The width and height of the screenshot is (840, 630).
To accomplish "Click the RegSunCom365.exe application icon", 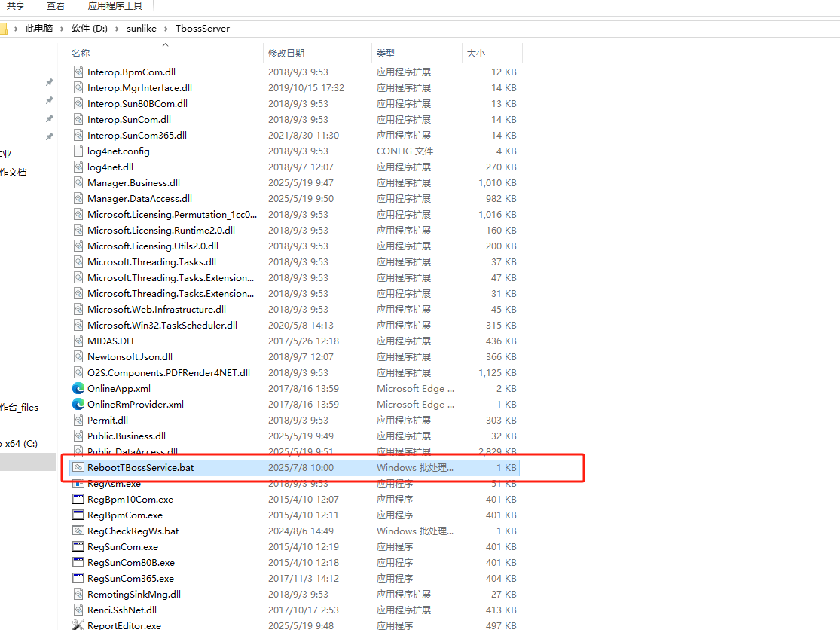I will tap(78, 579).
